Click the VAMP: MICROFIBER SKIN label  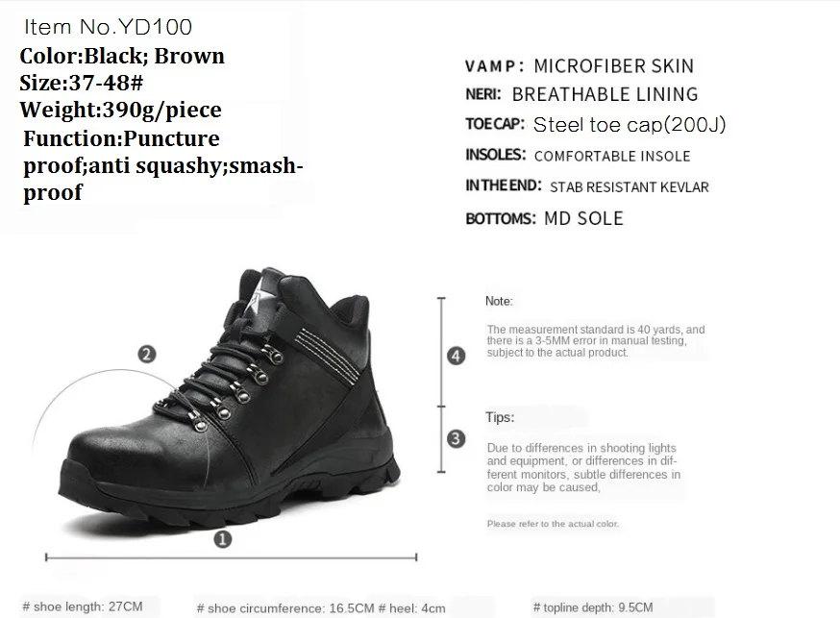pos(580,66)
